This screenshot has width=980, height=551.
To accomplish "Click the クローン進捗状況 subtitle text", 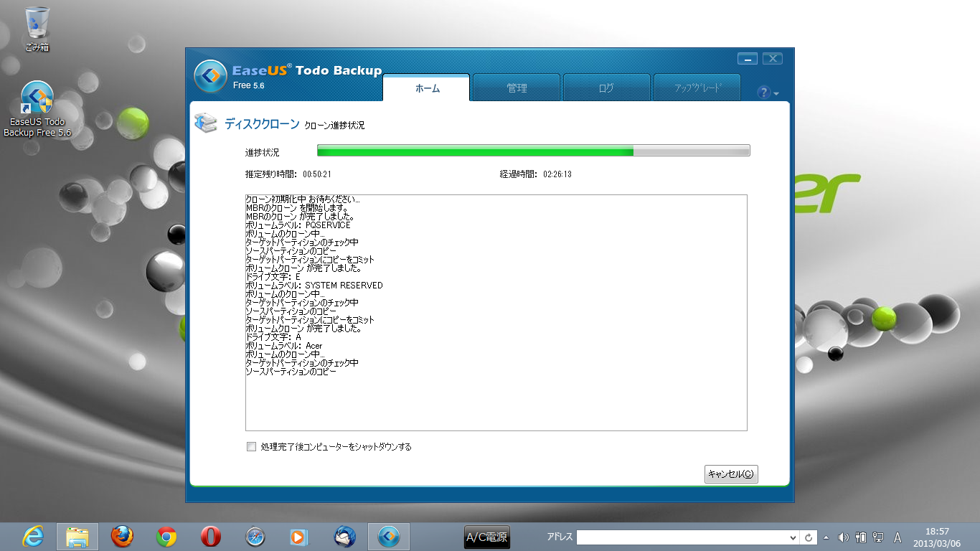I will pos(334,126).
